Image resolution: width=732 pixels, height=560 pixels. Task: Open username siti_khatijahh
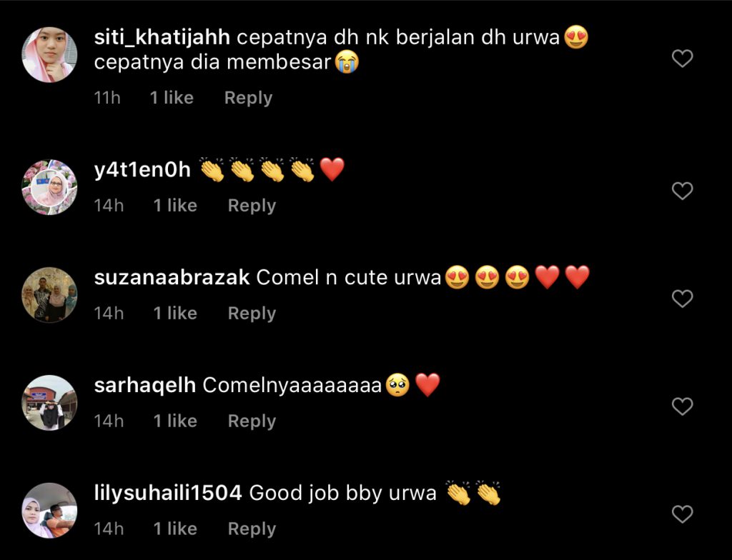pos(162,37)
